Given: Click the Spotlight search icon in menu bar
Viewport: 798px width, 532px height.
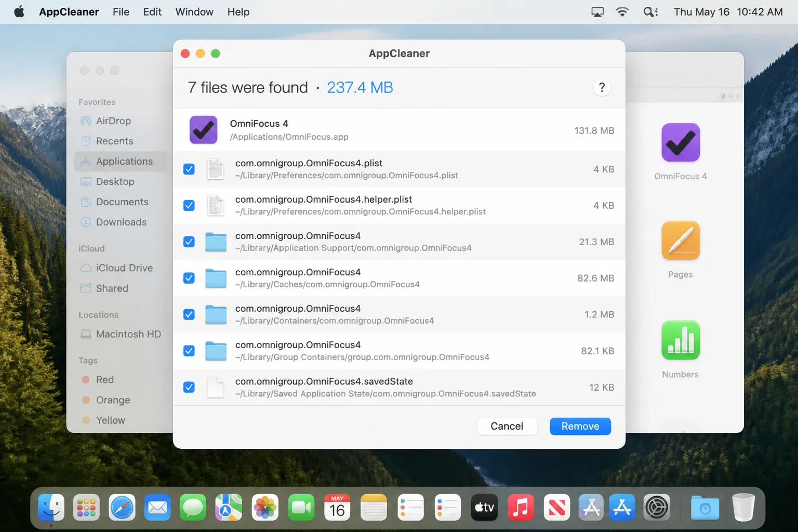Looking at the screenshot, I should click(650, 11).
